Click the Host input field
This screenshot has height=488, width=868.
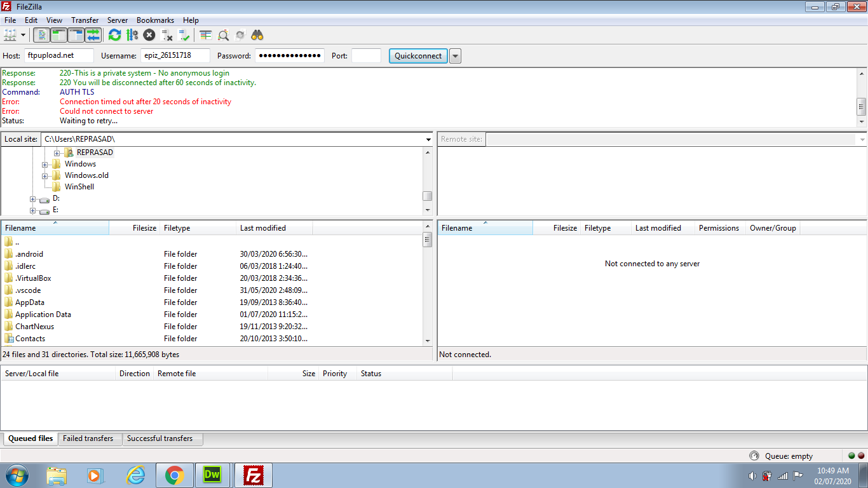coord(59,55)
